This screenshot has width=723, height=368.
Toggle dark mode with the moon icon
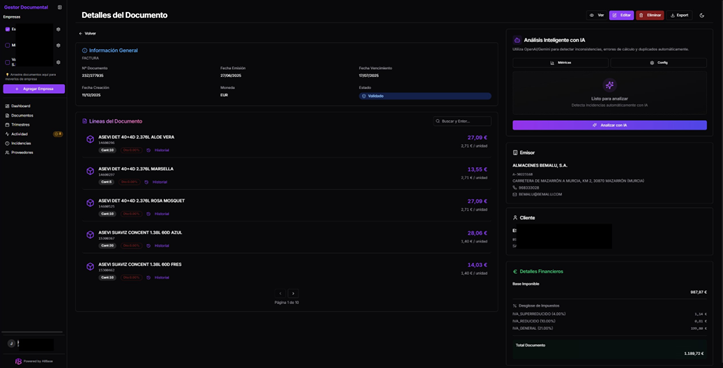coord(702,15)
